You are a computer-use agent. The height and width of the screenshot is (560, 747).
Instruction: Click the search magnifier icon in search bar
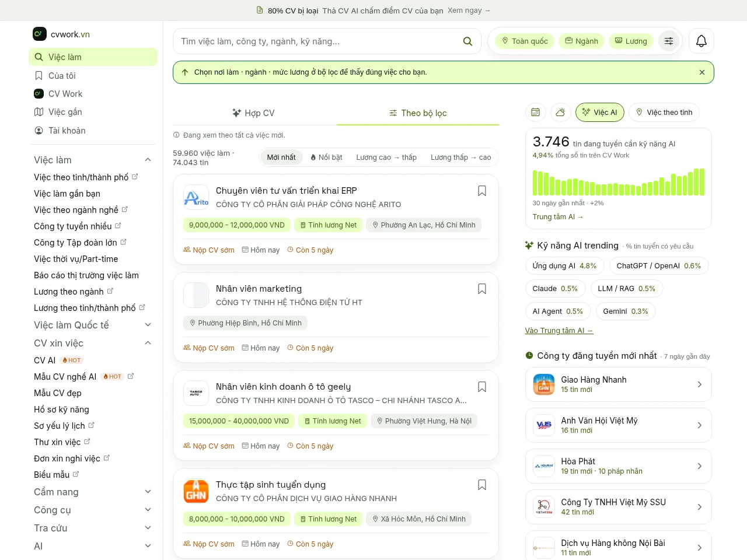tap(467, 41)
